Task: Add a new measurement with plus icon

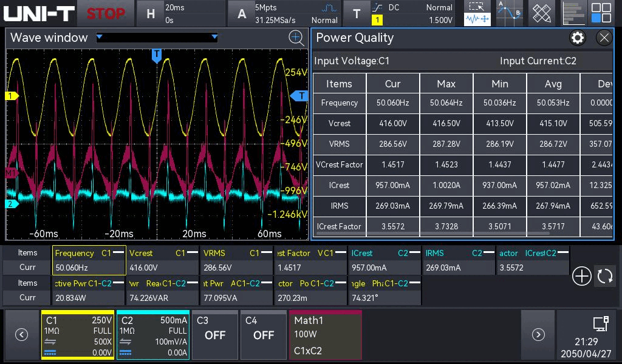Action: [x=581, y=276]
